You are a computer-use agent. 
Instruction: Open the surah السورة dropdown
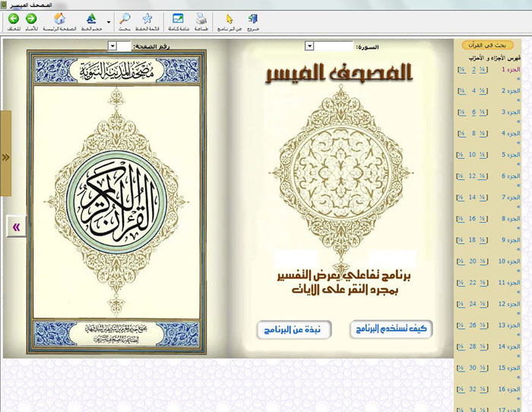(309, 46)
